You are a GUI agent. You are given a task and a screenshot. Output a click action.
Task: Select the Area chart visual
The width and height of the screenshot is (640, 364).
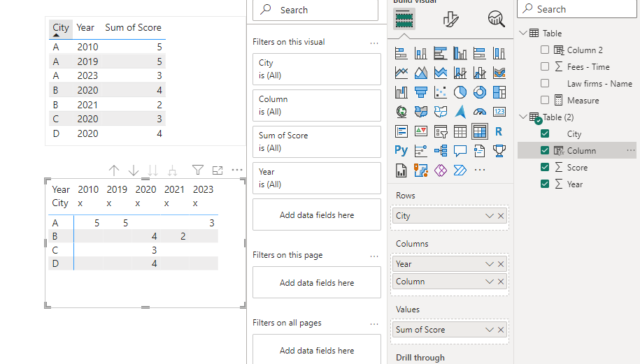[421, 73]
